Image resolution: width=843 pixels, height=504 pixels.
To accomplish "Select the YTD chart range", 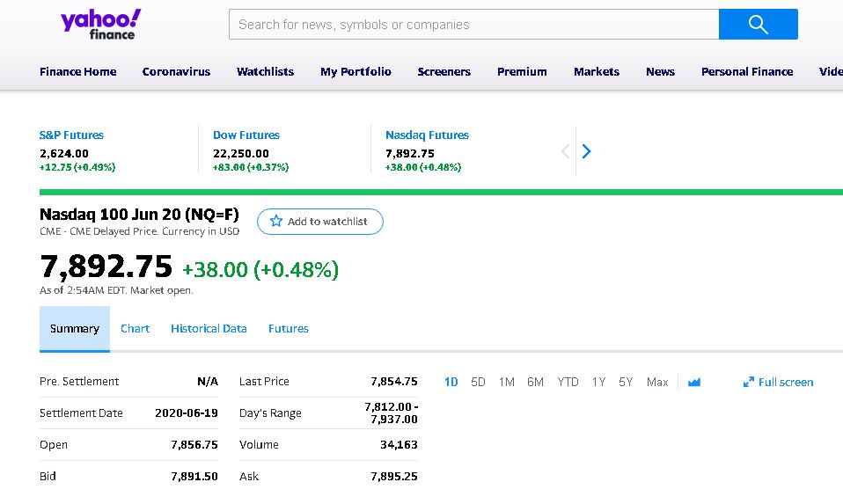I will 568,382.
